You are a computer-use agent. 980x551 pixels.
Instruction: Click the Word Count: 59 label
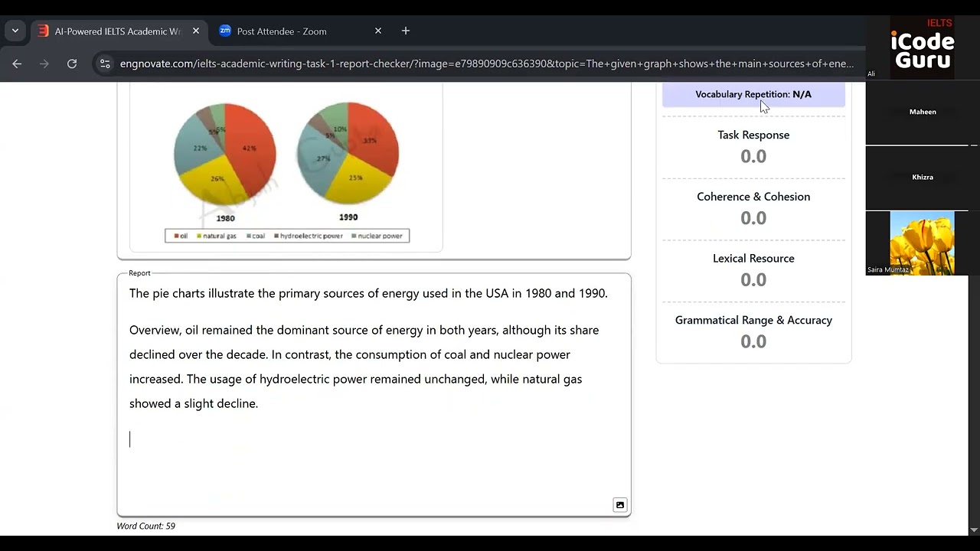click(145, 526)
